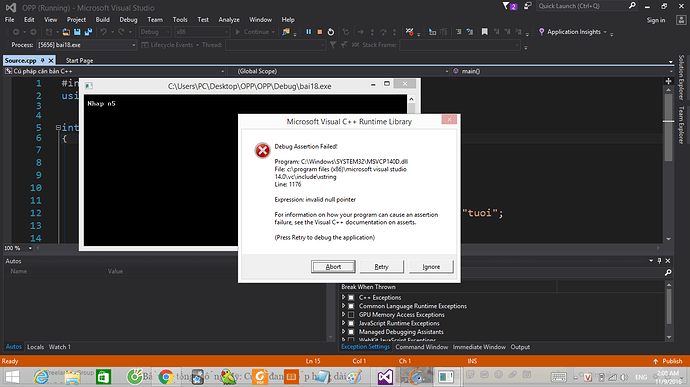Click Retry to debug the application
Screen dimensions: 690x387
382,267
